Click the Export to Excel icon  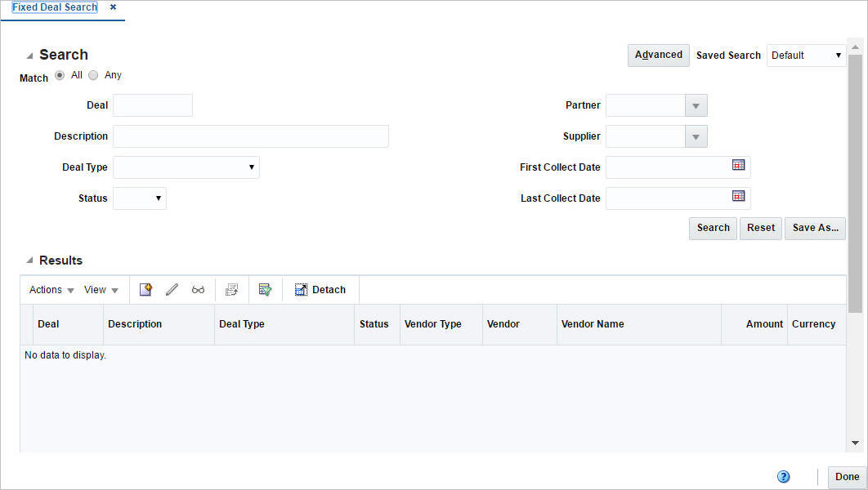coord(231,289)
